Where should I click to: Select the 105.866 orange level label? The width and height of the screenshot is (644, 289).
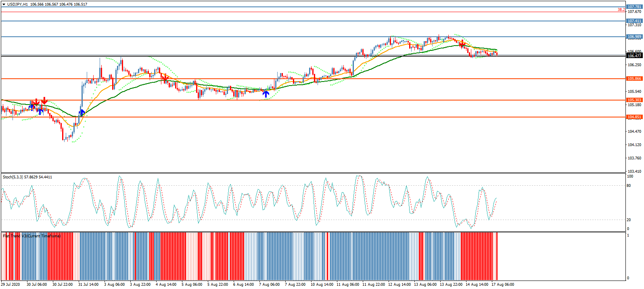click(634, 79)
